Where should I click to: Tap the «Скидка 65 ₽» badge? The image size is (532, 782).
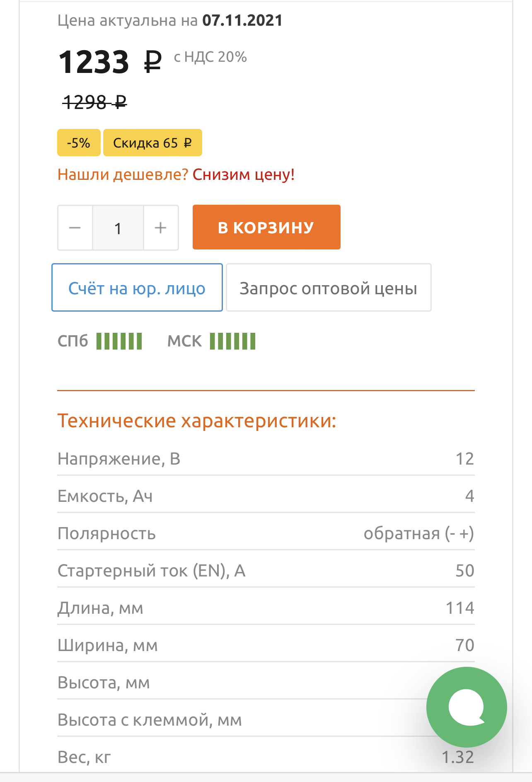(x=152, y=143)
